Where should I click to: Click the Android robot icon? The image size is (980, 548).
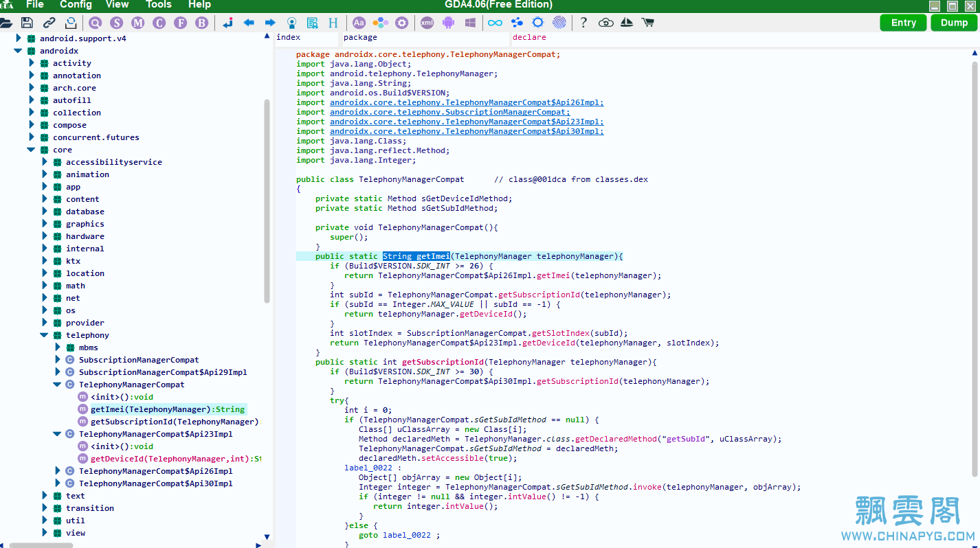click(x=449, y=23)
